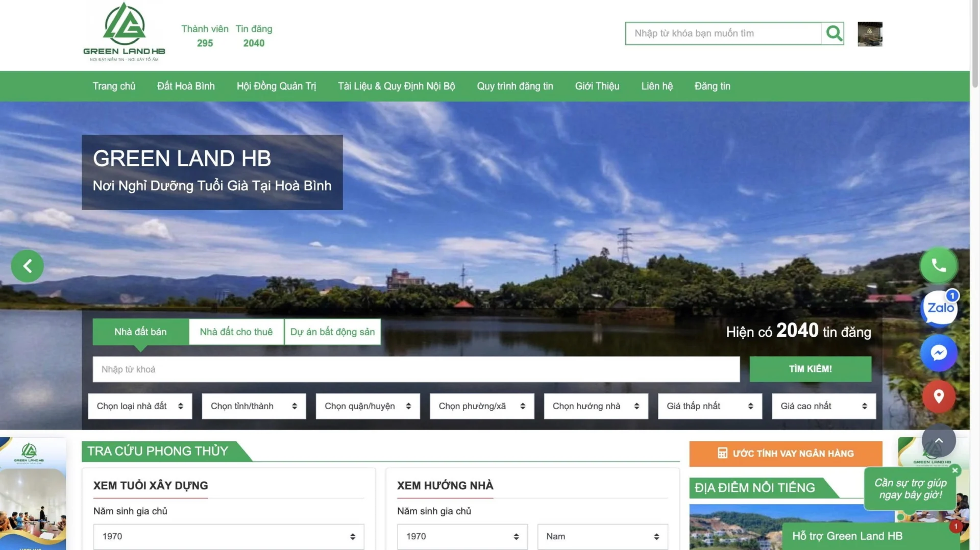Tap the green phone call icon
This screenshot has width=980, height=550.
click(x=938, y=265)
